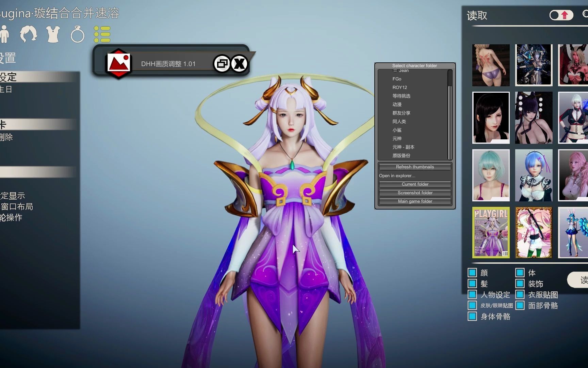Select the 原版备份 folder
Screen dimensions: 588x368
click(401, 155)
